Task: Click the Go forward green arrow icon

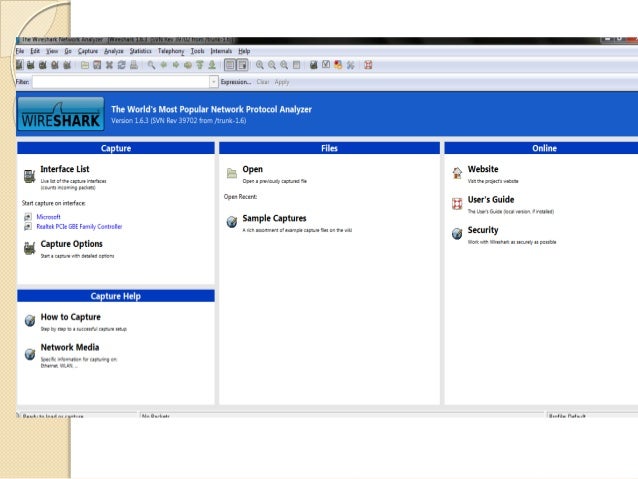Action: coord(176,65)
